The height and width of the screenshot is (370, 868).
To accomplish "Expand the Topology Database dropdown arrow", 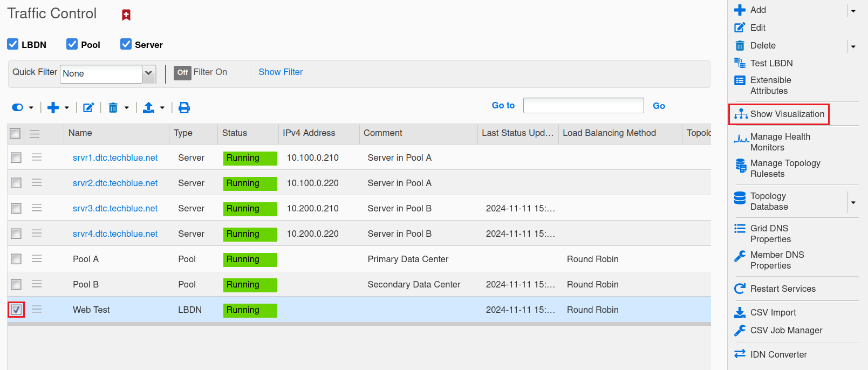I will click(x=853, y=203).
